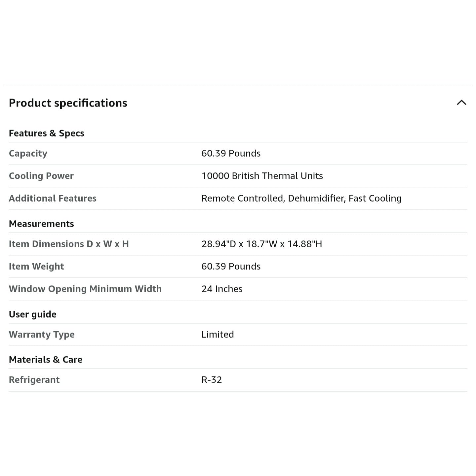Image resolution: width=476 pixels, height=476 pixels.
Task: Click the Warranty Type label
Action: click(42, 335)
